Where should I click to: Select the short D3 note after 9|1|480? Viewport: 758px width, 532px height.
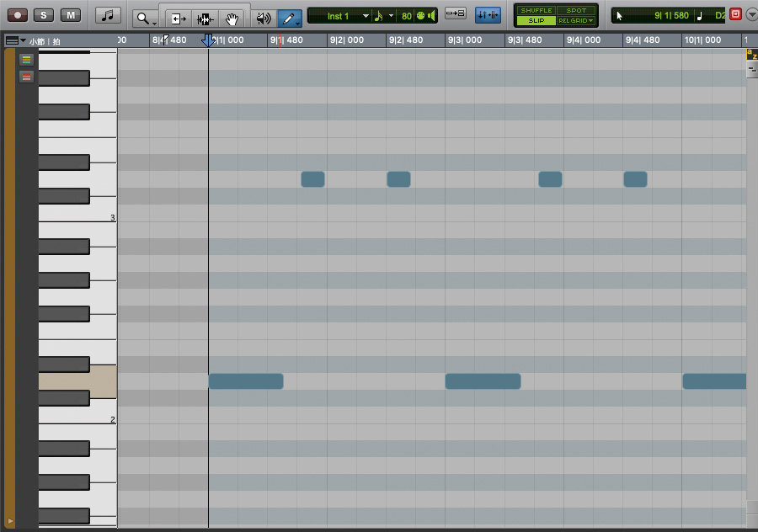312,179
